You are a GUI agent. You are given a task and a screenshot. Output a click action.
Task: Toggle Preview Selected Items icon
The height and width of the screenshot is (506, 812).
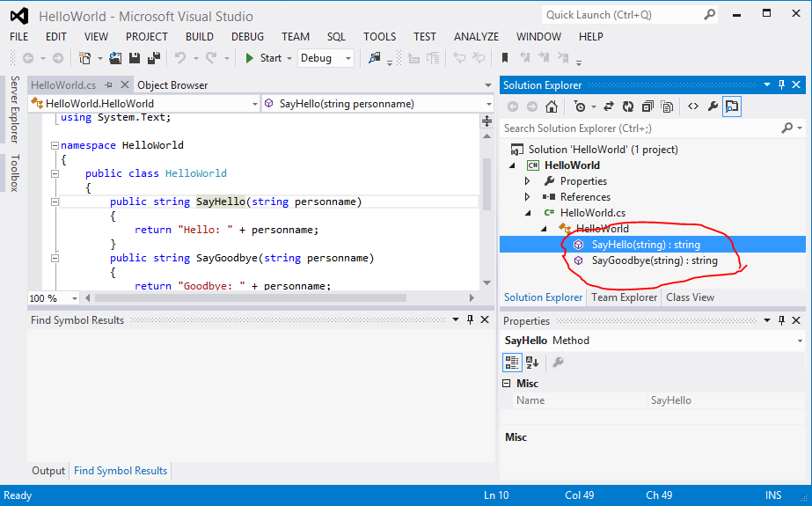point(732,106)
